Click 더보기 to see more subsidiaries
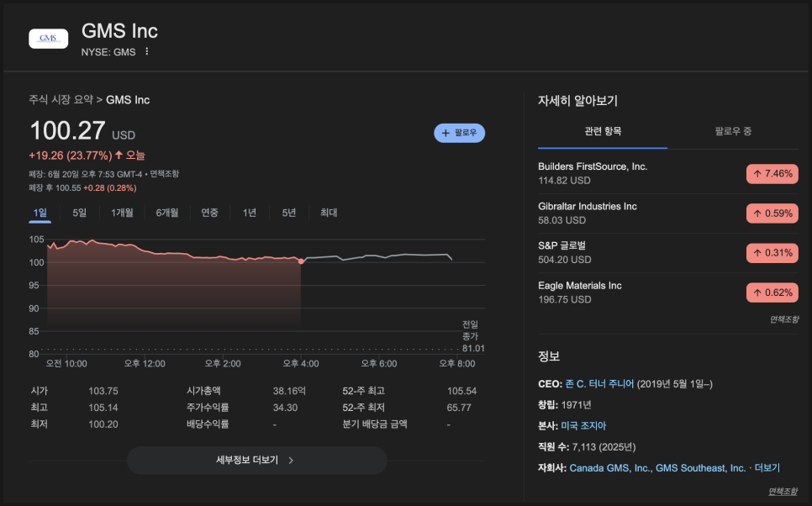This screenshot has height=506, width=812. (x=767, y=467)
